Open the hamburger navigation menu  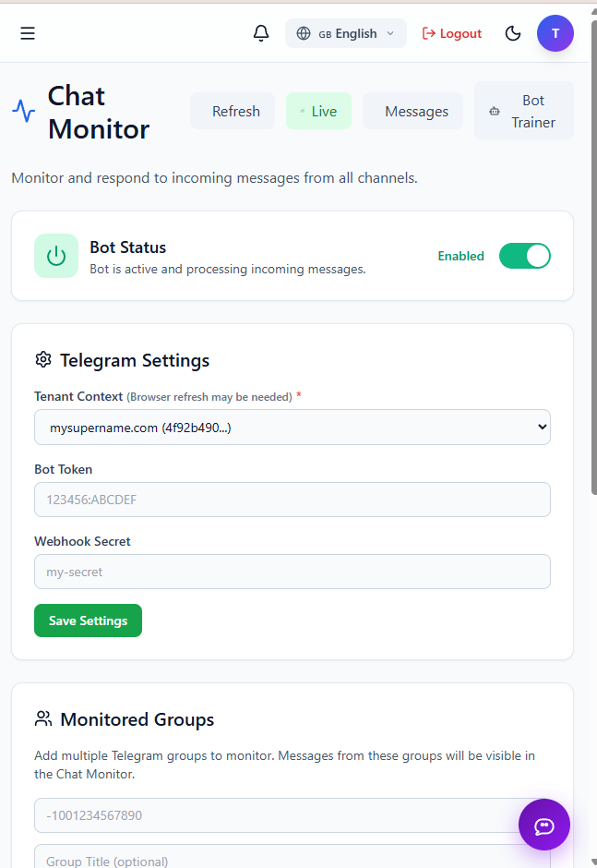click(28, 33)
